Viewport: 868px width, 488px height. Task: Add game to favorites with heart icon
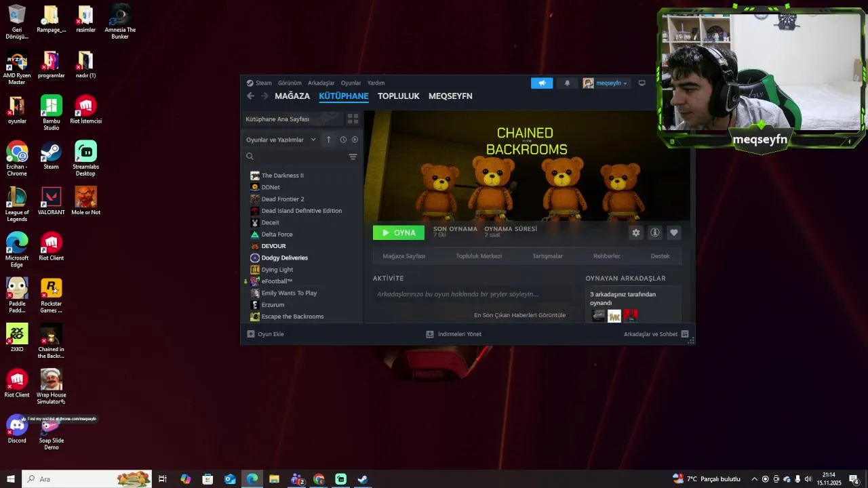tap(674, 232)
